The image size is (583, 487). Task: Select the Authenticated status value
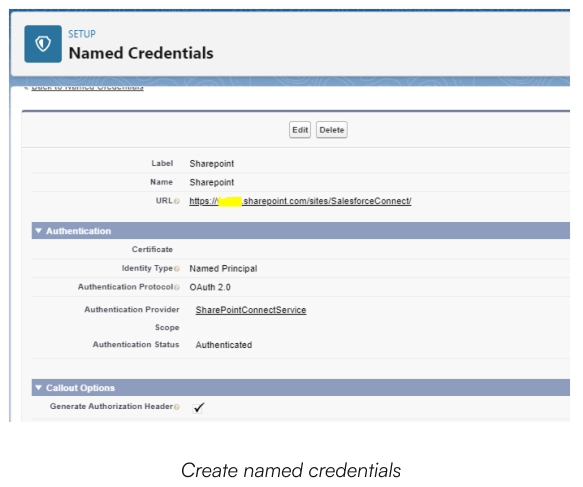coord(224,345)
